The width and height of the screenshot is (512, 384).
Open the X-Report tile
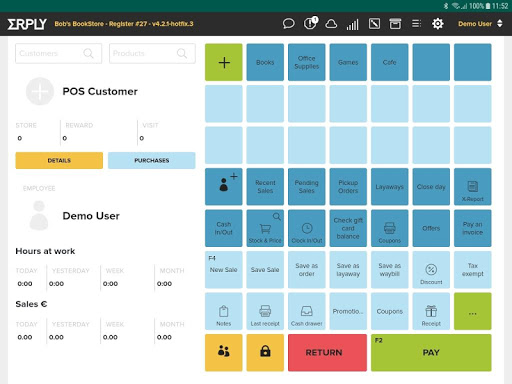(x=472, y=187)
